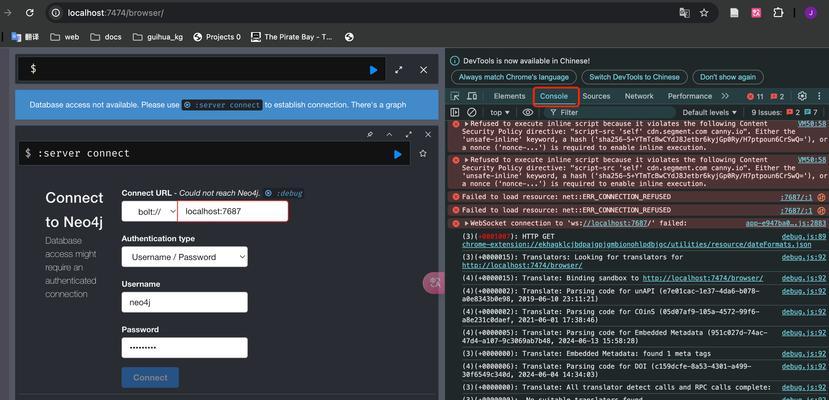The height and width of the screenshot is (400, 829).
Task: Rerun the :server connect command
Action: point(398,154)
